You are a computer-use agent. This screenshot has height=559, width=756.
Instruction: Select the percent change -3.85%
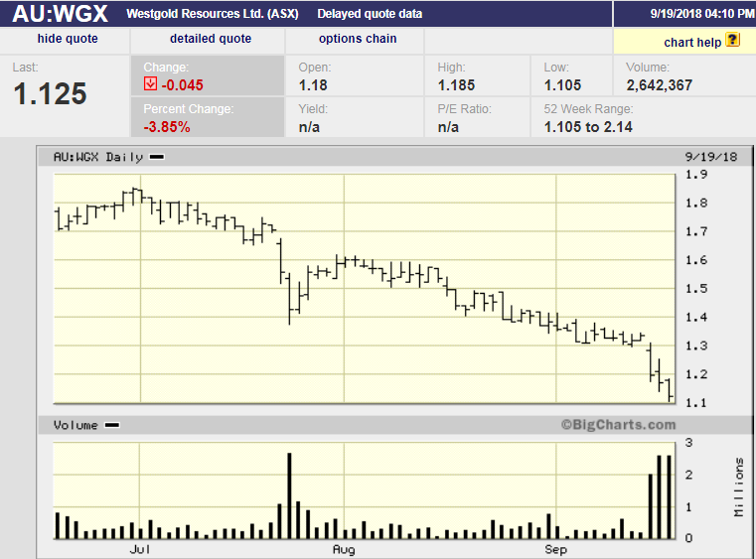[167, 127]
